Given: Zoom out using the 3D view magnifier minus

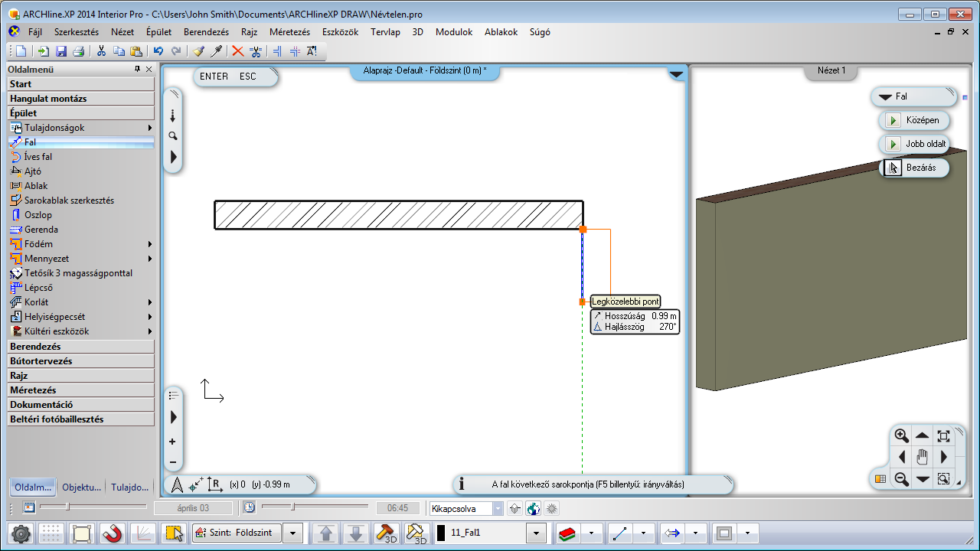Looking at the screenshot, I should coord(902,479).
